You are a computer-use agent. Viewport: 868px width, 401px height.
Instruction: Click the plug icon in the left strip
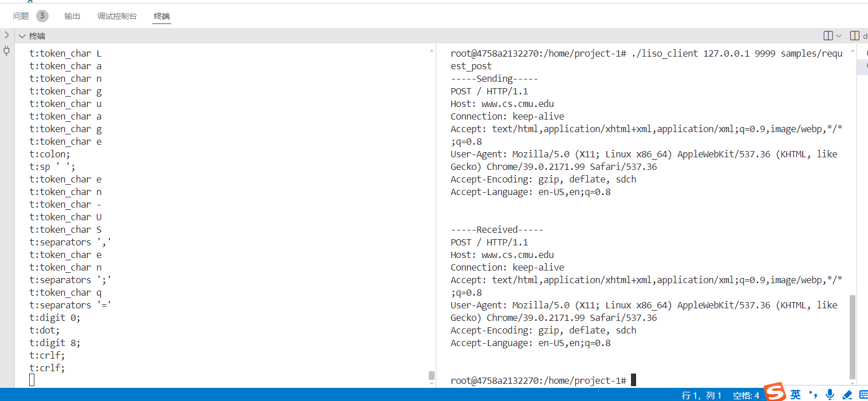pos(7,51)
